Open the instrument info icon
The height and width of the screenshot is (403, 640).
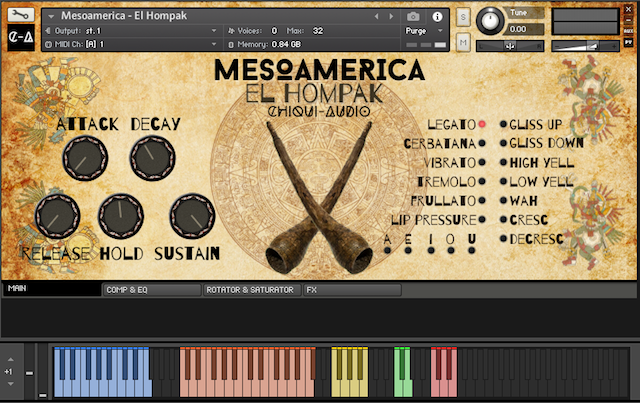pos(437,17)
